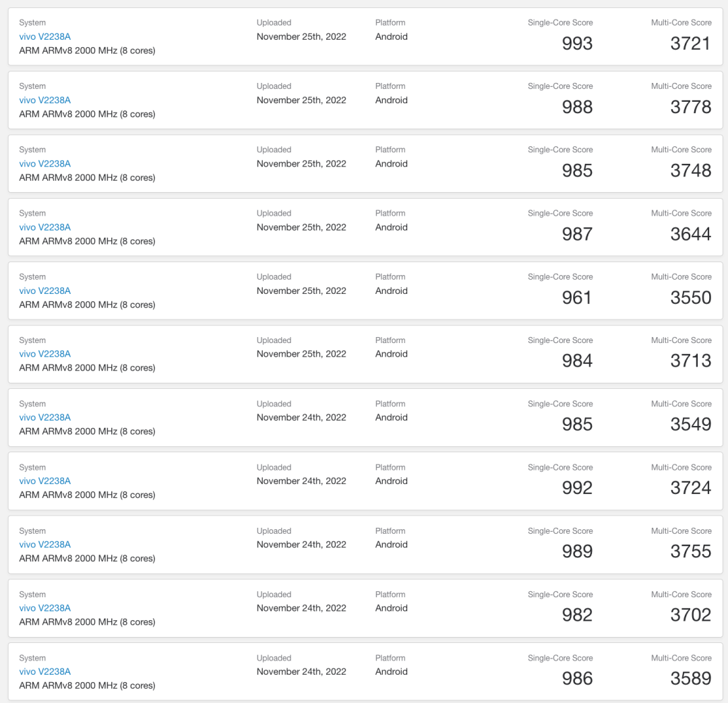Open vivo V2238A link with single-core 987
Screen dimensions: 728x703
(x=44, y=227)
